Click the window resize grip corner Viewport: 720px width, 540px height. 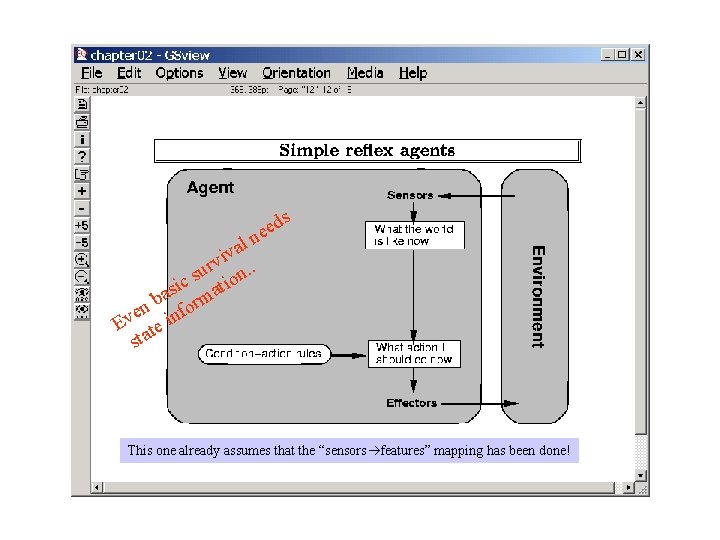[x=641, y=488]
